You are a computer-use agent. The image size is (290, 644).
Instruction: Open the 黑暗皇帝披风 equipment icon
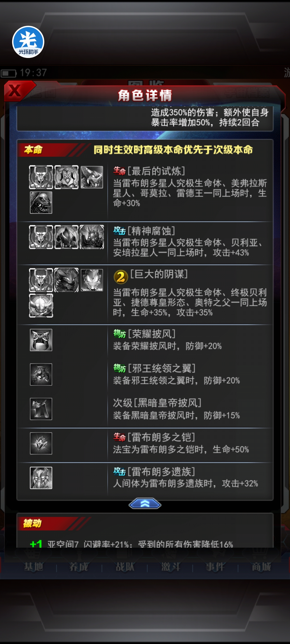pos(41,409)
